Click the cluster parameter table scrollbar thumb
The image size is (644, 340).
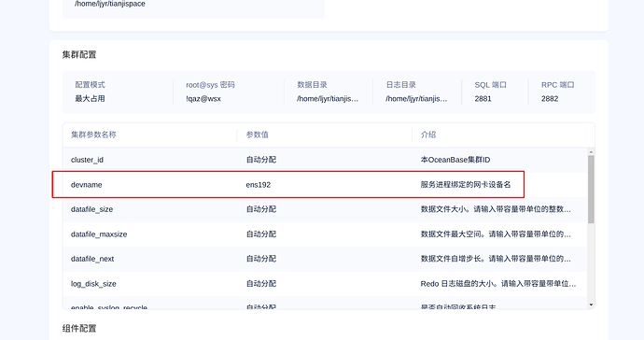tap(591, 190)
